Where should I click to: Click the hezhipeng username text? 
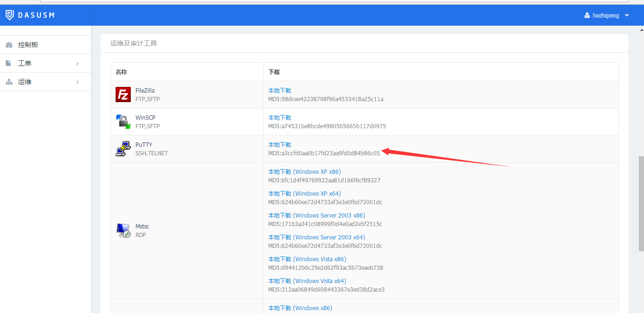click(x=606, y=15)
